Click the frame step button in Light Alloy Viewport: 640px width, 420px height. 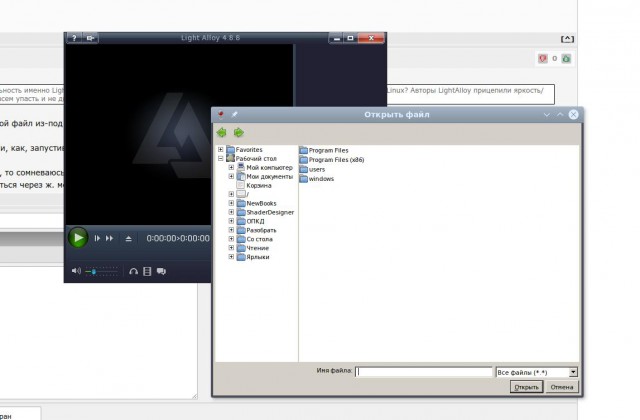point(97,238)
